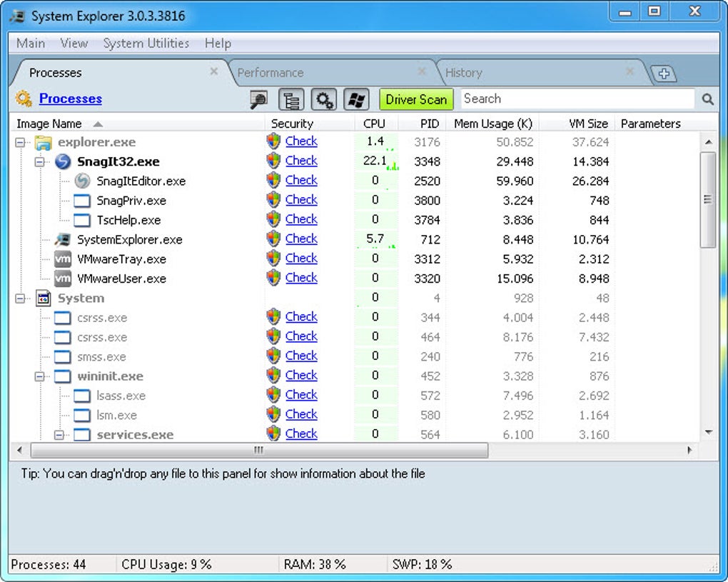Click the VMwareUser.exe vm icon
Screen dimensions: 728x582
(x=63, y=279)
